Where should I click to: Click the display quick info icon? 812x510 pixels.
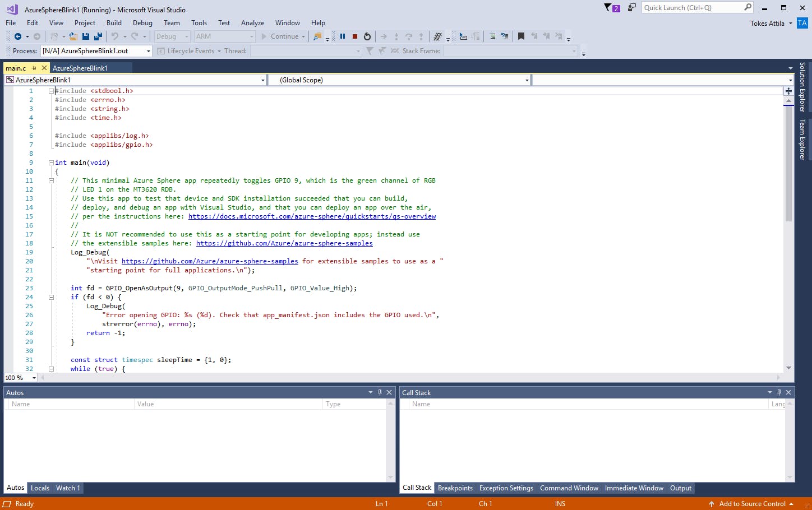[463, 36]
